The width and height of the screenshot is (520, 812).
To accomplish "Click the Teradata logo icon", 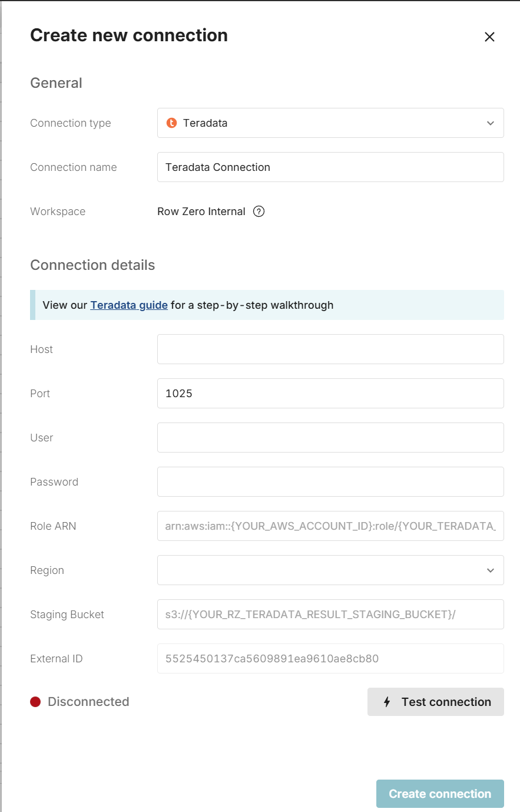I will (171, 123).
